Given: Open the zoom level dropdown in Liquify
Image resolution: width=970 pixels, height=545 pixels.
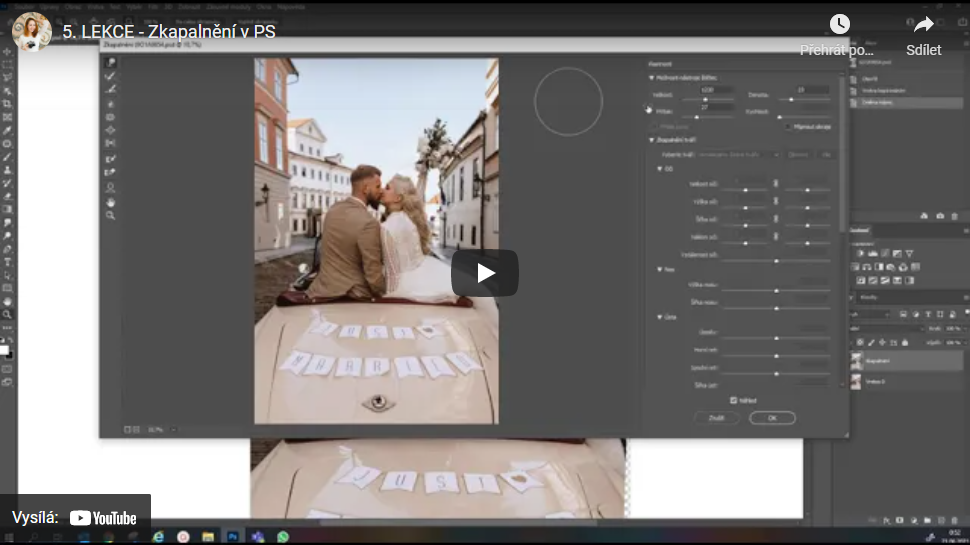Looking at the screenshot, I should (x=173, y=429).
